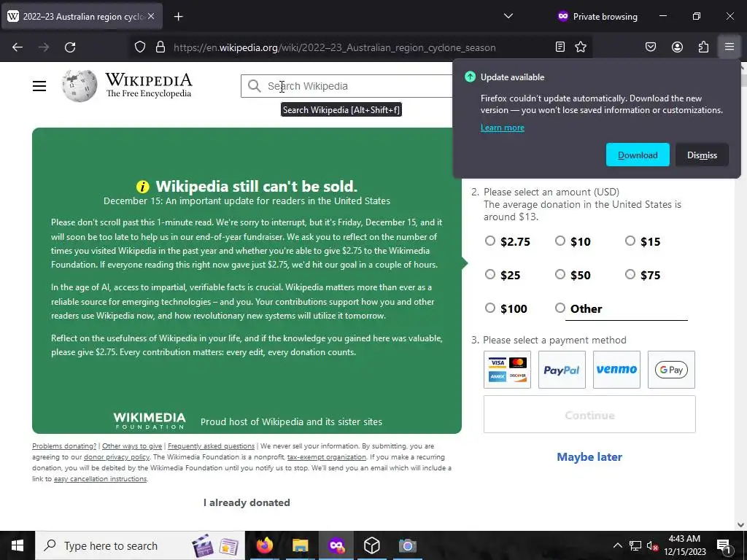Open the cube app on the taskbar
747x560 pixels.
click(371, 545)
